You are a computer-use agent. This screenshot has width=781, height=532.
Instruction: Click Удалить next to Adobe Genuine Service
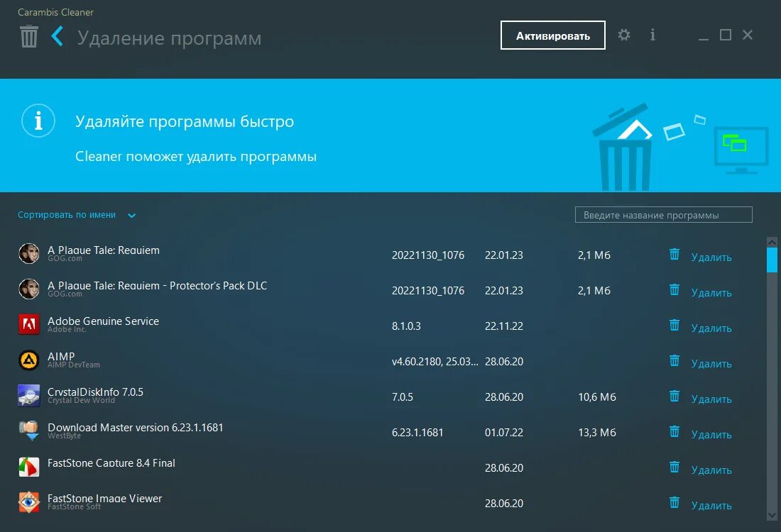[711, 328]
